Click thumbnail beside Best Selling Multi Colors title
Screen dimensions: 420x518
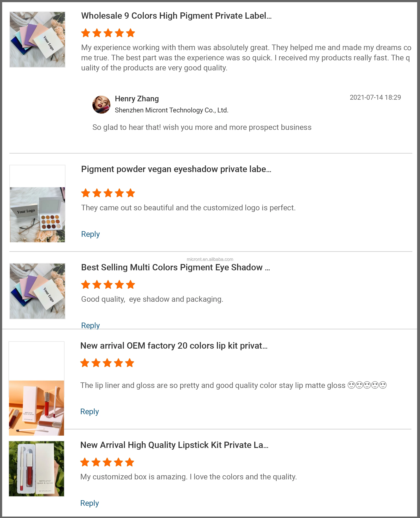click(x=38, y=291)
